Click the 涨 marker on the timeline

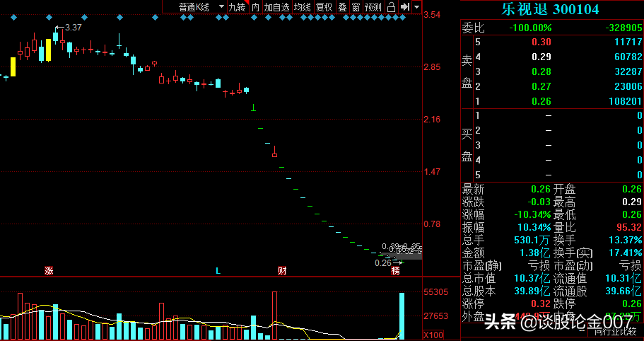(x=49, y=270)
